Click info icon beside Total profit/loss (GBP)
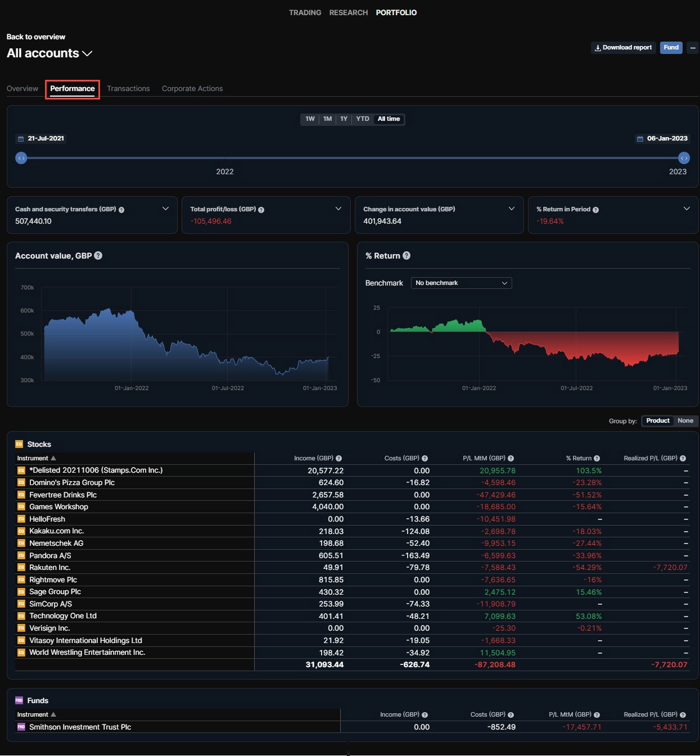Image resolution: width=700 pixels, height=756 pixels. coord(261,210)
